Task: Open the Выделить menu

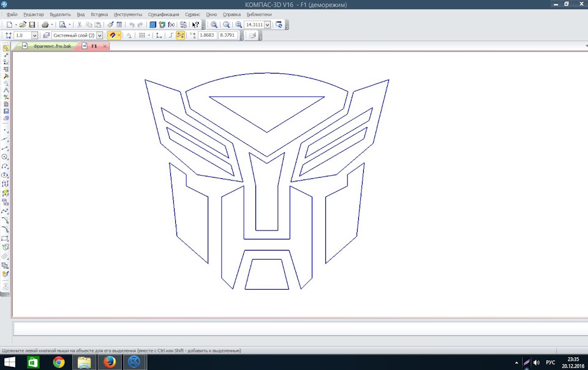Action: pos(60,15)
